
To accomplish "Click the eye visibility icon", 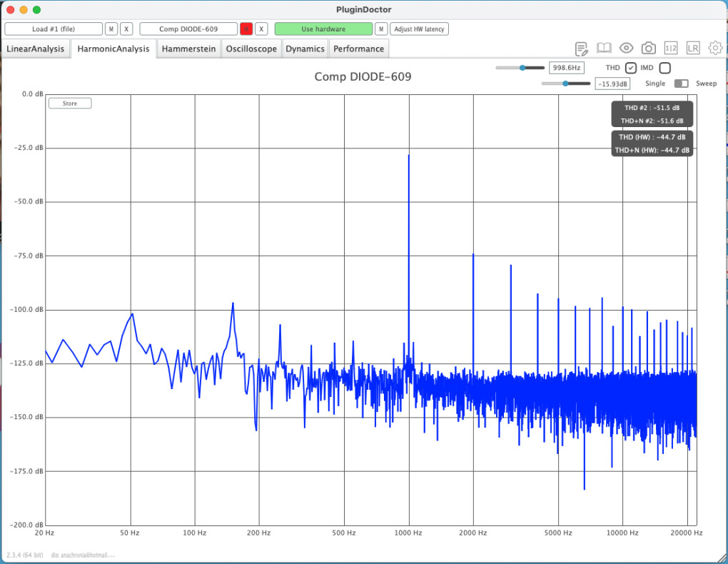I will pos(627,49).
